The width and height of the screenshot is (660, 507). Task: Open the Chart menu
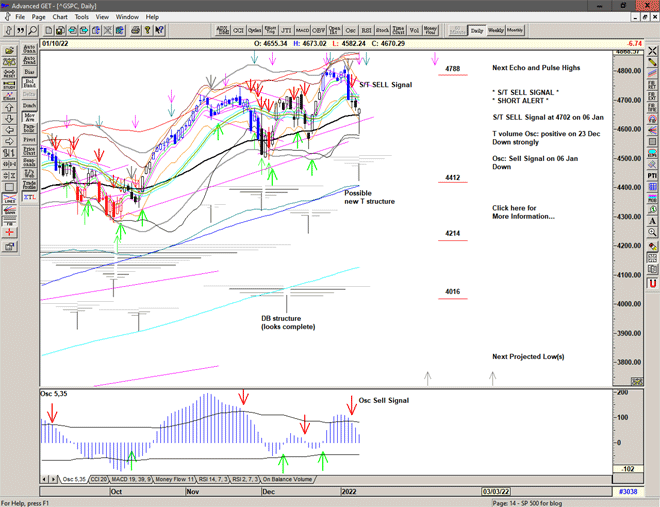[x=60, y=17]
